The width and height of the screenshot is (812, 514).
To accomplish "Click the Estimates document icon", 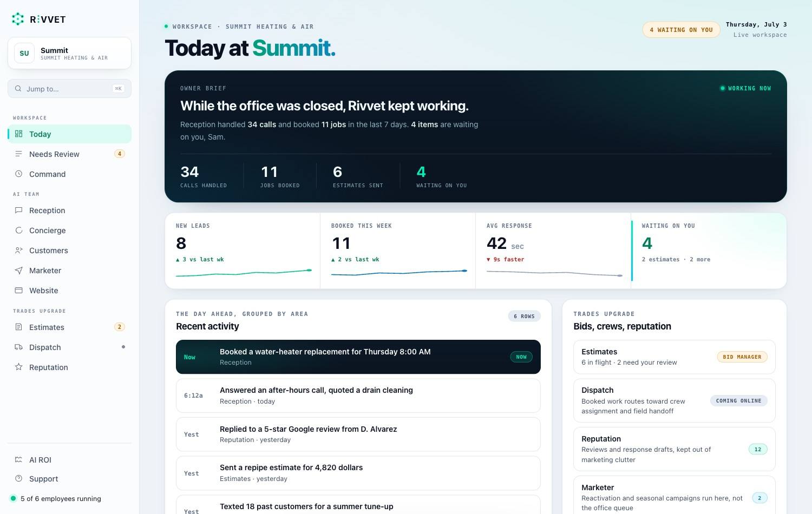I will click(x=18, y=327).
